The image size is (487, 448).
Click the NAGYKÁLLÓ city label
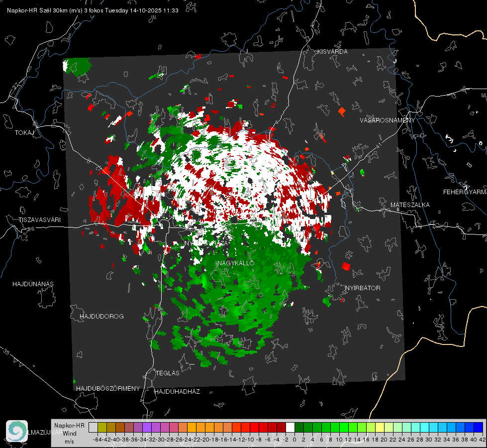[236, 263]
